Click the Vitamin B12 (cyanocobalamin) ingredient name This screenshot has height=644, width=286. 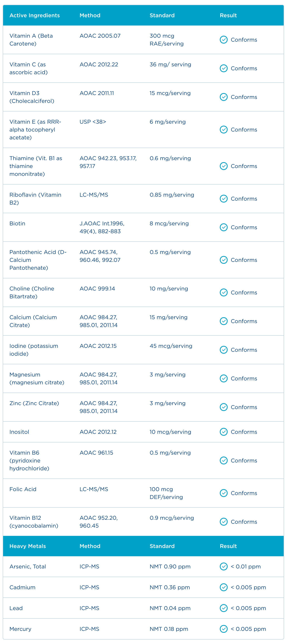[34, 522]
